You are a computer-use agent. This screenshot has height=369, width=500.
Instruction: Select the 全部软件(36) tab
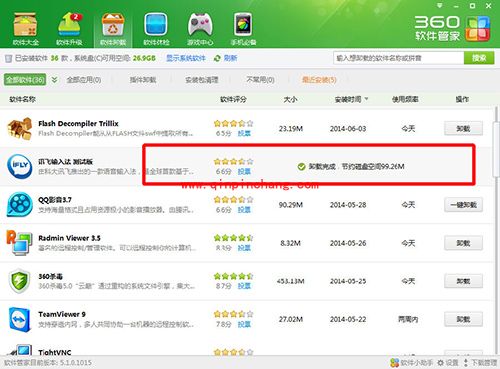click(25, 80)
